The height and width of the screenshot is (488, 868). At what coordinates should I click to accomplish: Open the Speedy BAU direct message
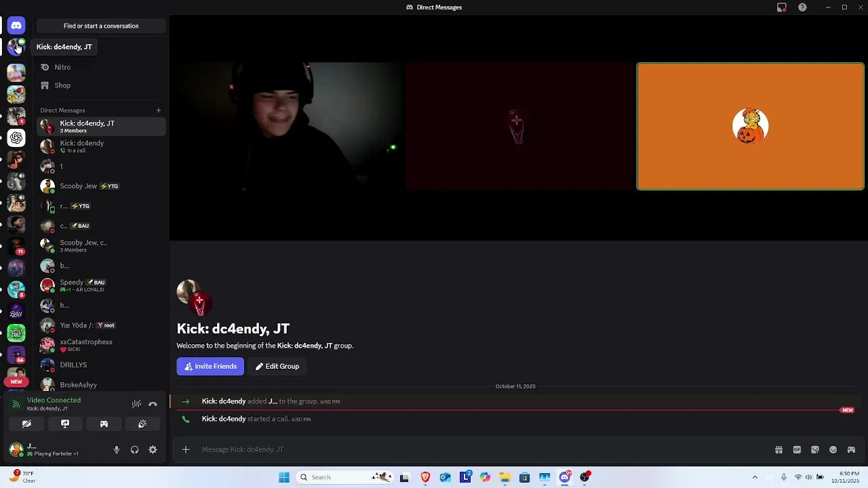pos(101,285)
